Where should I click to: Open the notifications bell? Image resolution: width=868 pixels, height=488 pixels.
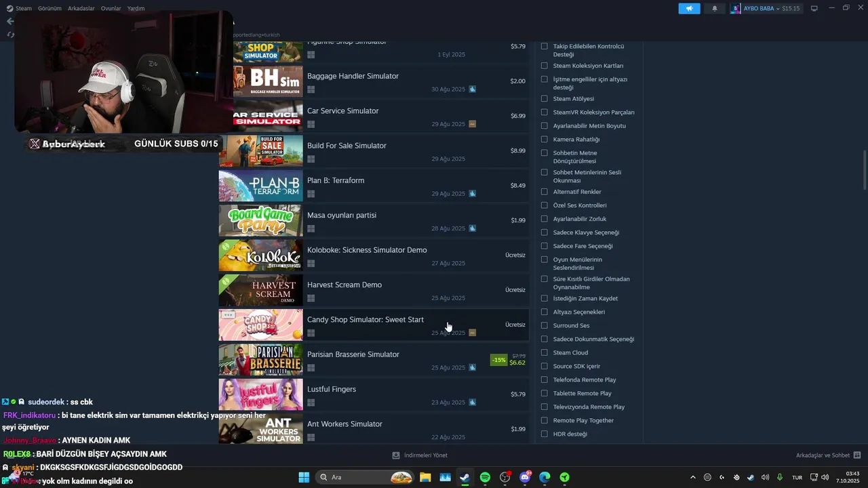tap(714, 8)
